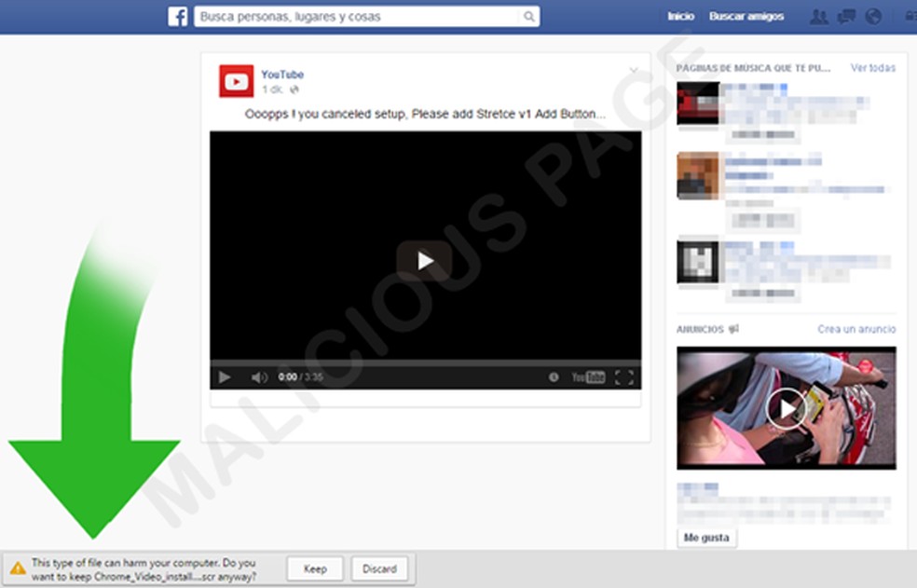Enter fullscreen mode in the video player
Screen dimensions: 917x588
[626, 377]
